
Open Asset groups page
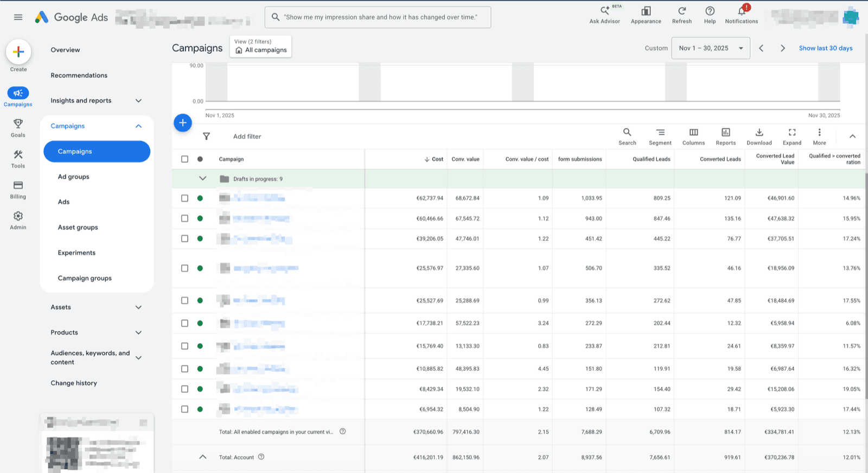point(78,228)
